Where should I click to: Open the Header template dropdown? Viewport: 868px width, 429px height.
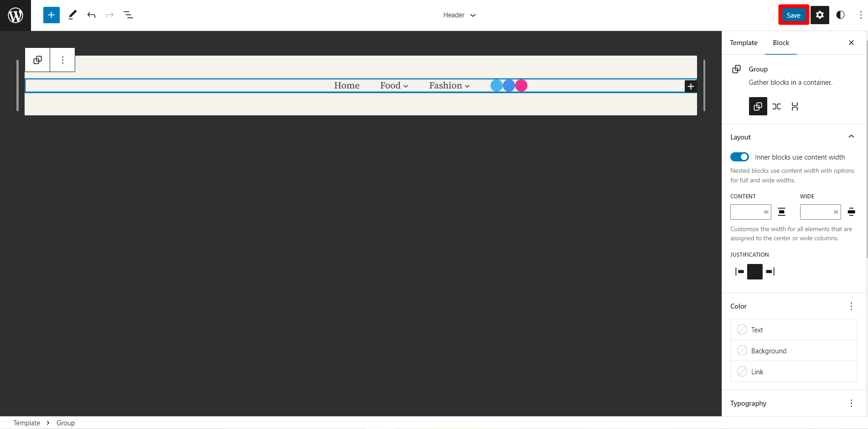(x=460, y=15)
